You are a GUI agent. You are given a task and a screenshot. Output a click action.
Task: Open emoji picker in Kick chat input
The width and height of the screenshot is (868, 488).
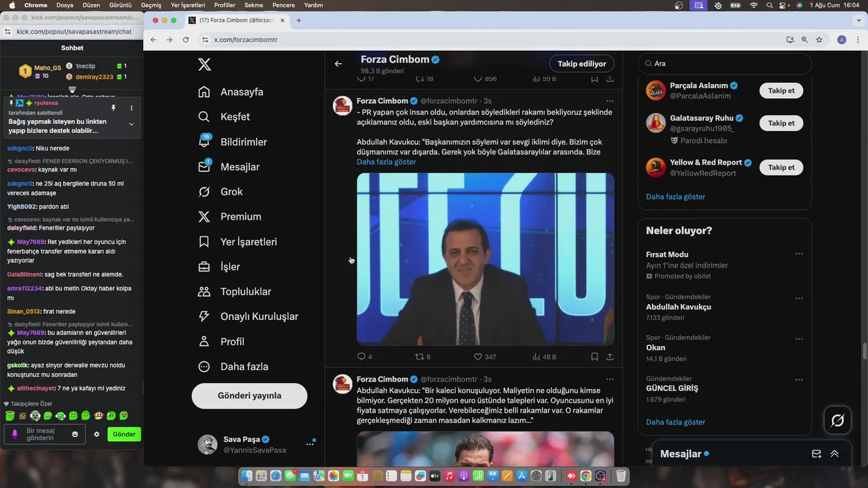coord(75,434)
